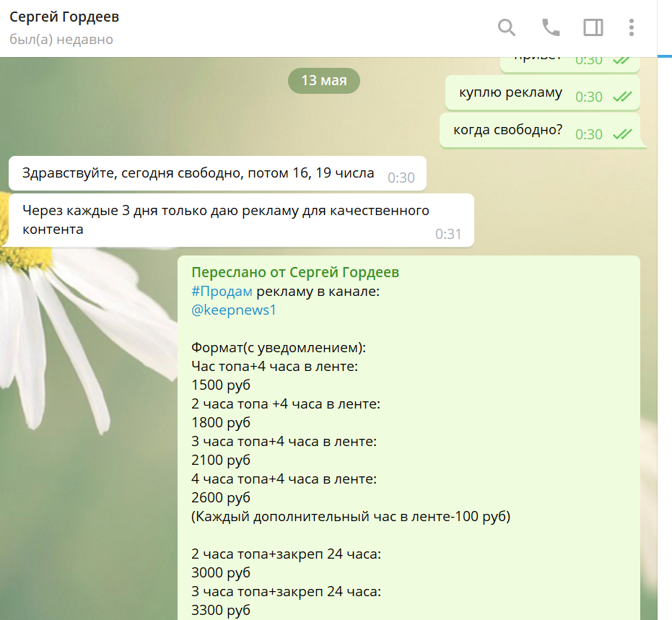Screen dimensions: 672x620
Task: Click the read checkmarks on 'куплю рекламу'
Action: [622, 97]
